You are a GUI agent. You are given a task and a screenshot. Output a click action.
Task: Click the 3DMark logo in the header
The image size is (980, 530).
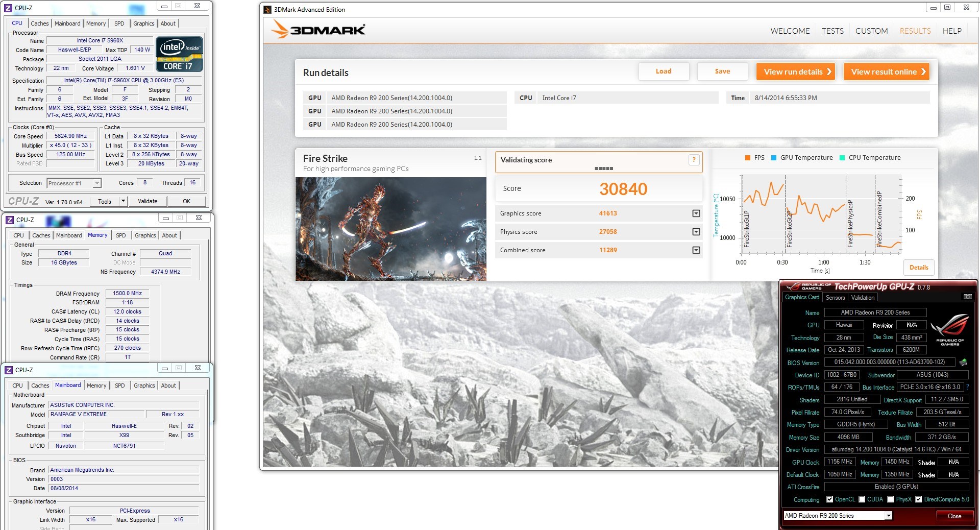pyautogui.click(x=318, y=29)
